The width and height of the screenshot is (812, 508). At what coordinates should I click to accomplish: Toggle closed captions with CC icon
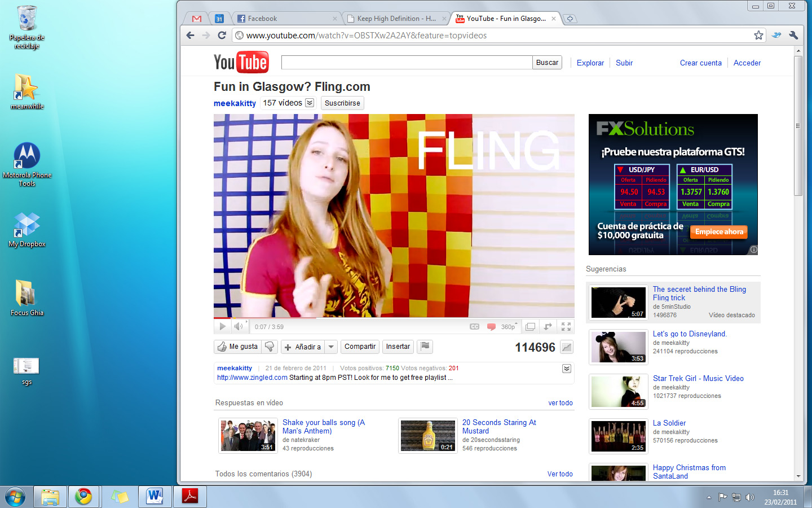(475, 327)
